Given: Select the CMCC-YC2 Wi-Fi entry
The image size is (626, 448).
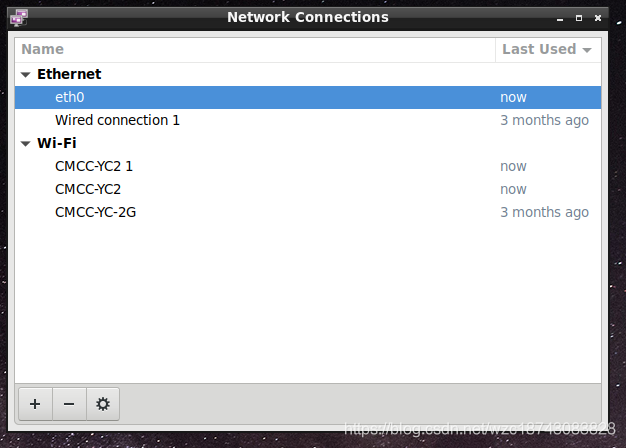Looking at the screenshot, I should click(x=308, y=189).
